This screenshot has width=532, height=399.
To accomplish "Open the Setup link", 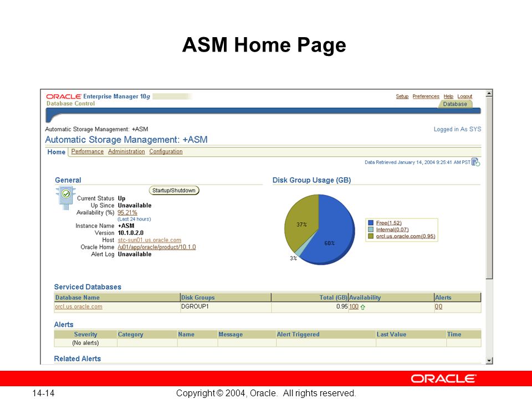I will coord(402,96).
